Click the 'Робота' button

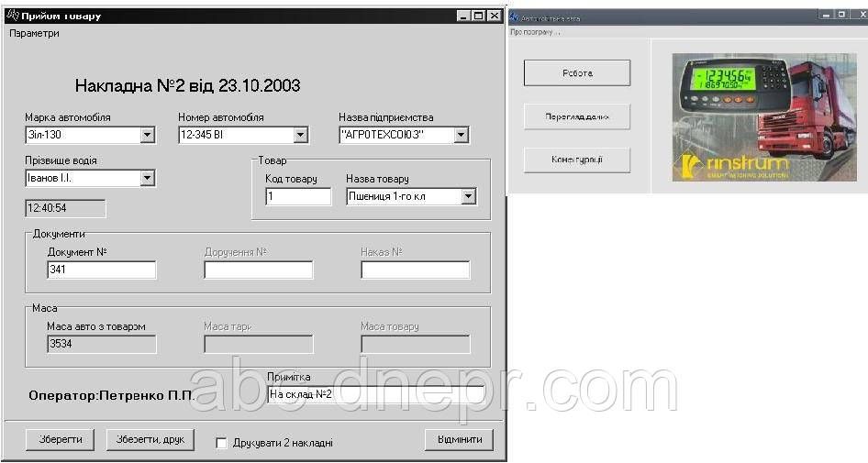(577, 73)
